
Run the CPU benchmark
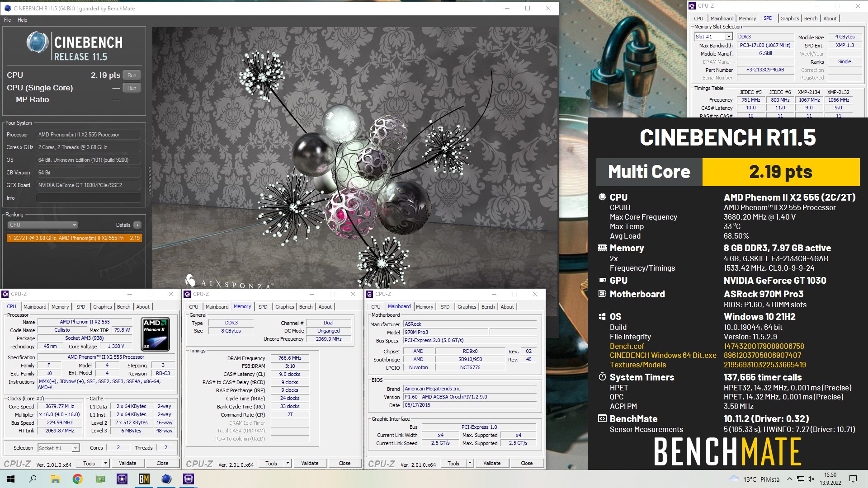pos(132,75)
